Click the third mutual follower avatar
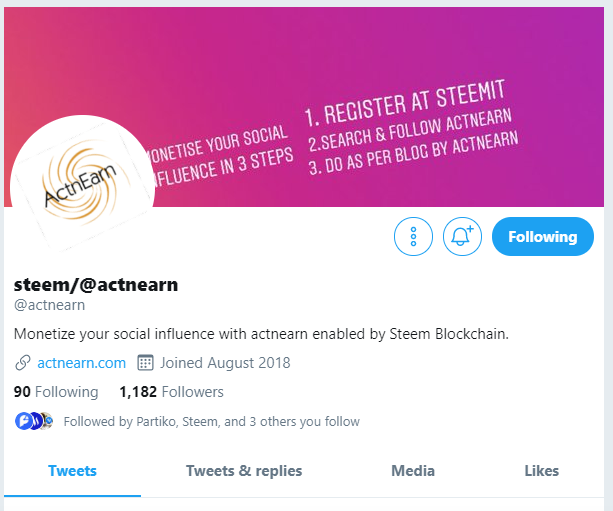Image resolution: width=613 pixels, height=511 pixels. click(x=47, y=421)
